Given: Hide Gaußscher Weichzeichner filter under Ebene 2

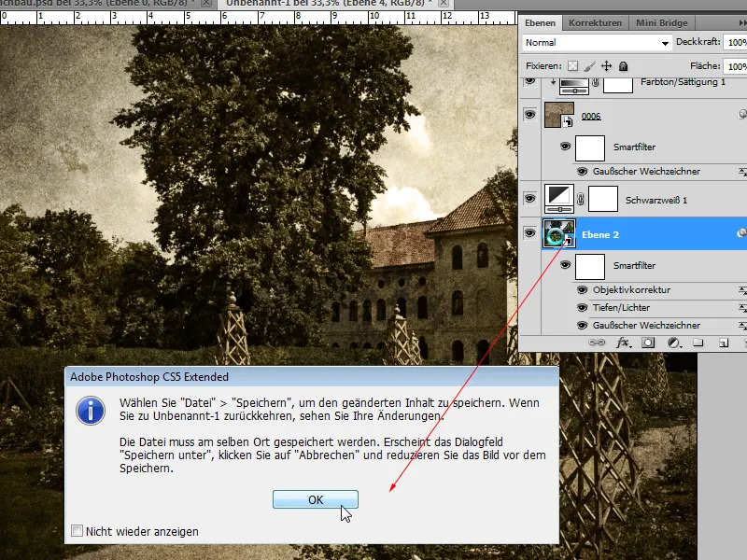Looking at the screenshot, I should click(582, 326).
